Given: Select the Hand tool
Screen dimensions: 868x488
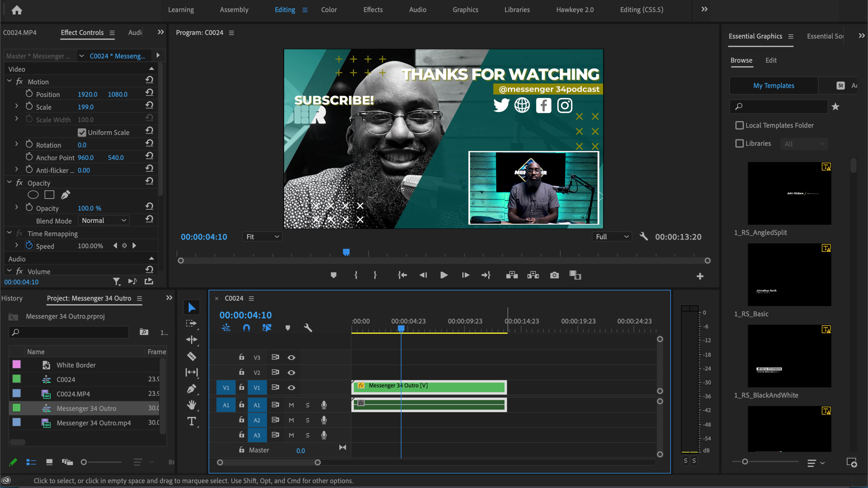Looking at the screenshot, I should pyautogui.click(x=192, y=405).
